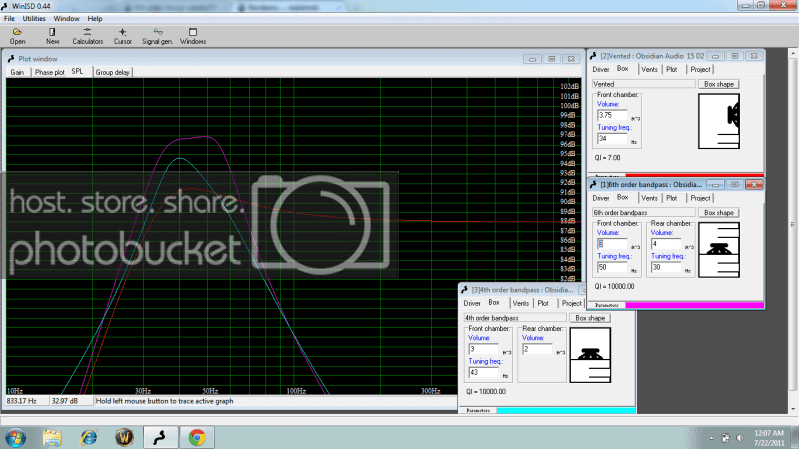
Task: Open Driver tab in 4th order bandpass window
Action: coord(472,303)
